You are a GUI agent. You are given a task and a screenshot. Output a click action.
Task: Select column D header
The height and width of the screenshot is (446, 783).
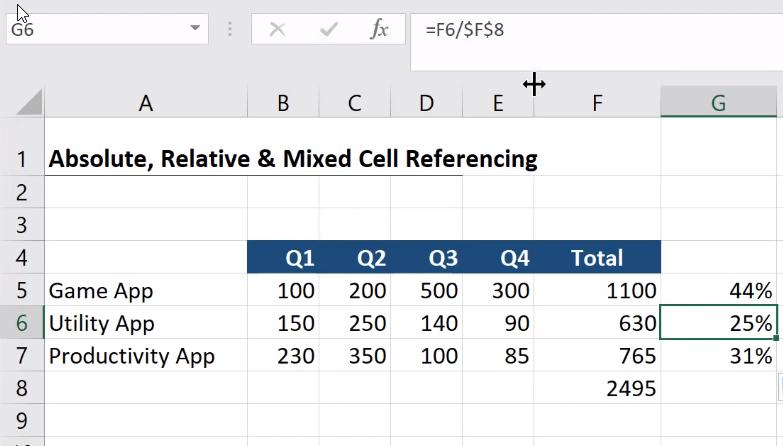pos(426,102)
